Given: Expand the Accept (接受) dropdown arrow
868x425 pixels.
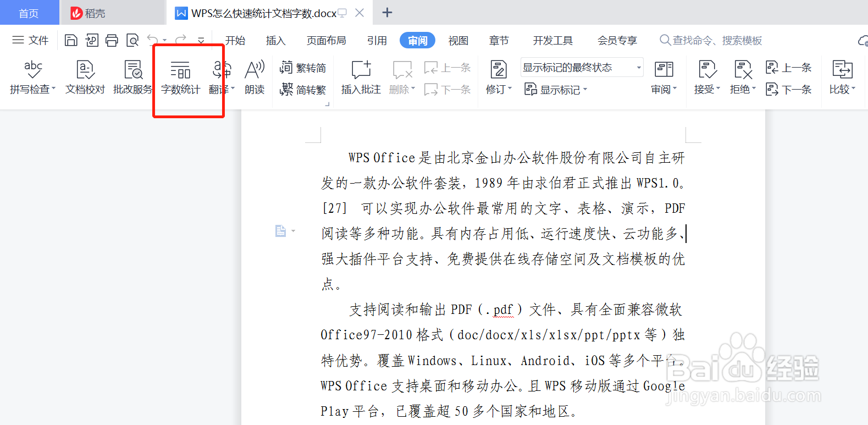Looking at the screenshot, I should point(717,89).
